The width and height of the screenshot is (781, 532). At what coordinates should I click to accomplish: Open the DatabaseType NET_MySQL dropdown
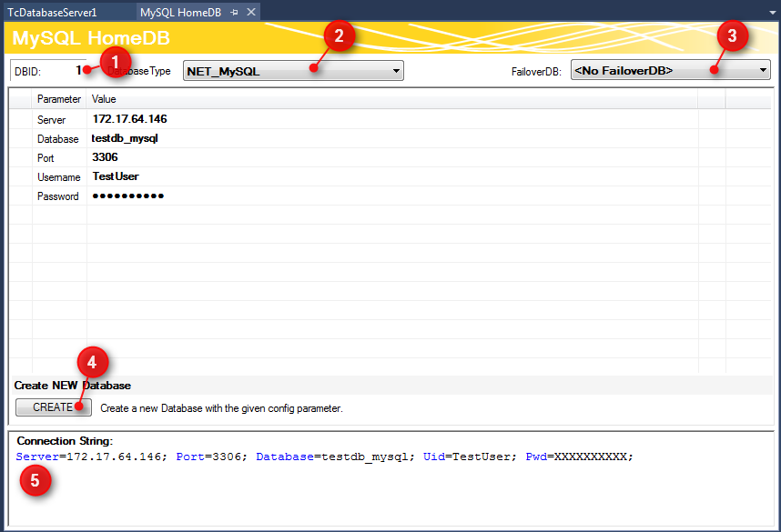point(293,71)
